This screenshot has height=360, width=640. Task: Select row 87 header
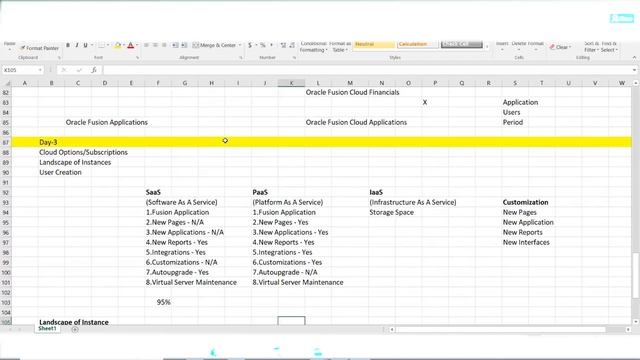6,142
